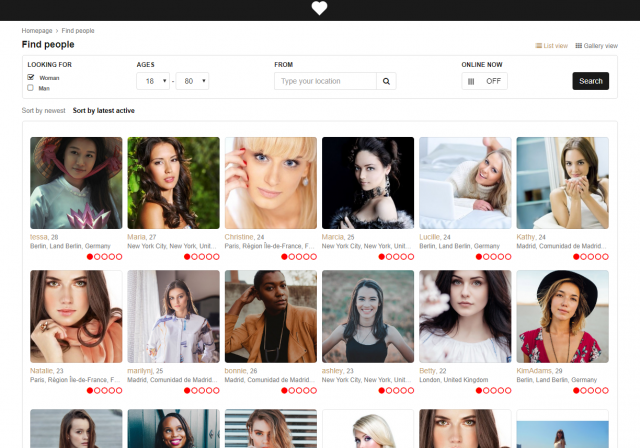Click the name link ashley
The image size is (640, 448).
tap(332, 371)
